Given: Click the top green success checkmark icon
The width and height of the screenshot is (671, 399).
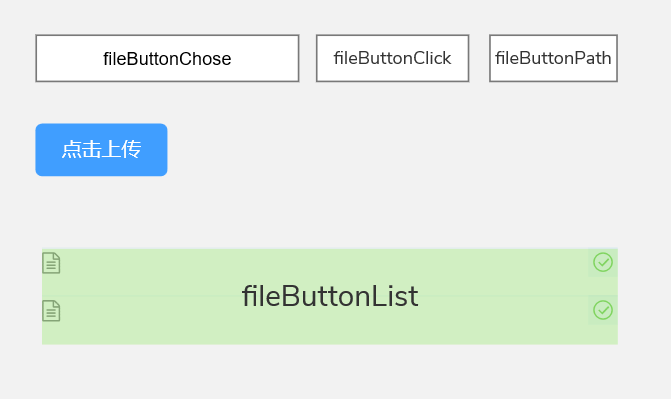Looking at the screenshot, I should (603, 262).
